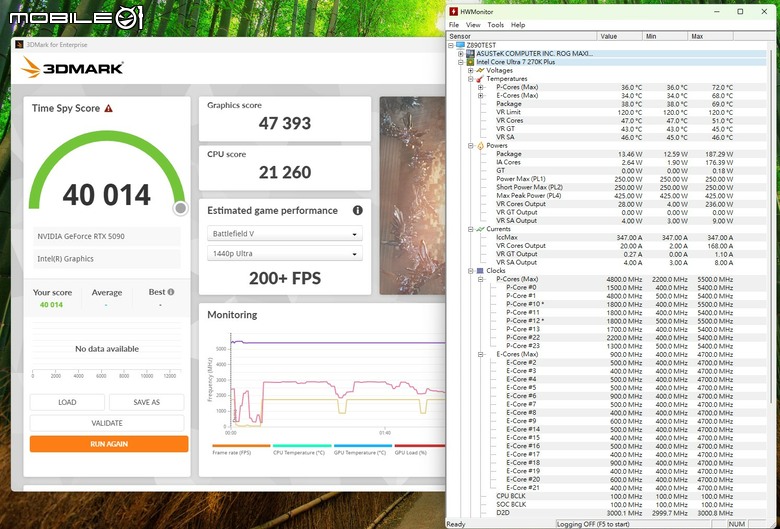The width and height of the screenshot is (780, 529).
Task: Click the Z890TEST computer icon in HWMonitor
Action: coord(460,45)
